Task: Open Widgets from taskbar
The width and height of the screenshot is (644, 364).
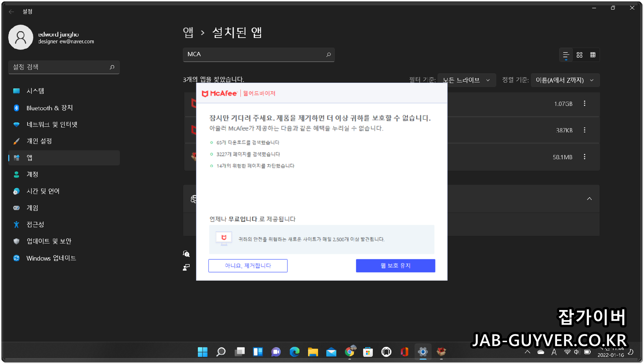Action: (x=258, y=352)
